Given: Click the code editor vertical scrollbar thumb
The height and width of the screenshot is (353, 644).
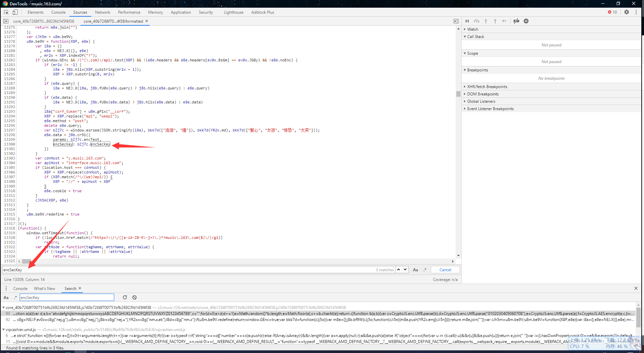Looking at the screenshot, I should (458, 94).
